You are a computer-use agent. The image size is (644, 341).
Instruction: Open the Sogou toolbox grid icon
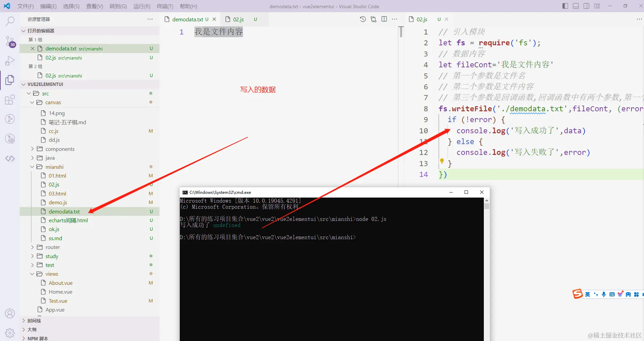point(636,294)
